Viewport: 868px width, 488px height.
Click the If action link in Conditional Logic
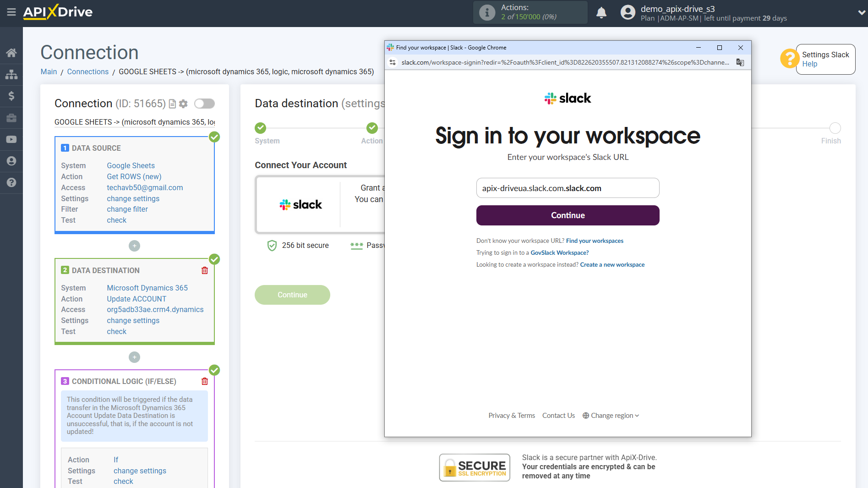116,460
